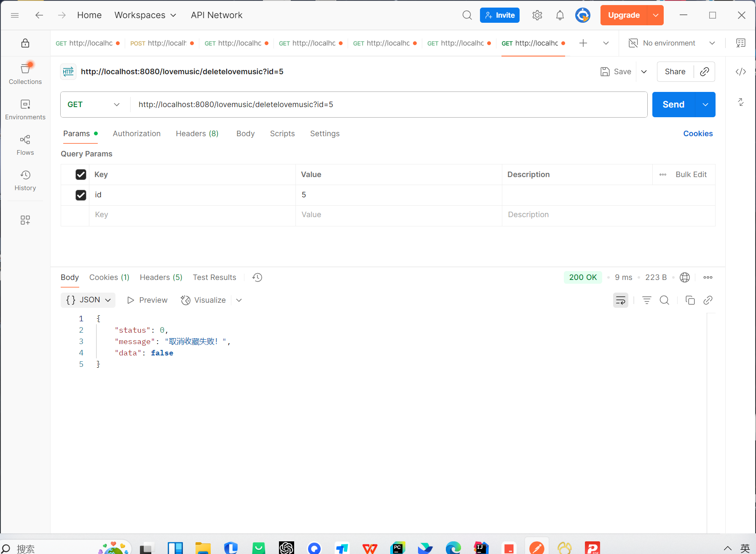
Task: Click the network globe icon in response
Action: tap(685, 277)
